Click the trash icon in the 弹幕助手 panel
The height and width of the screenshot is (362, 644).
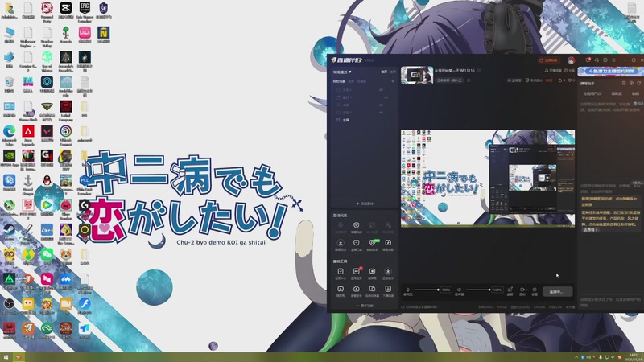point(636,104)
